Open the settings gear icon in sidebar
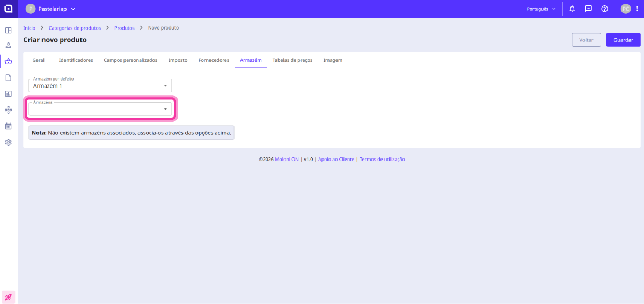The width and height of the screenshot is (644, 304). (9, 142)
